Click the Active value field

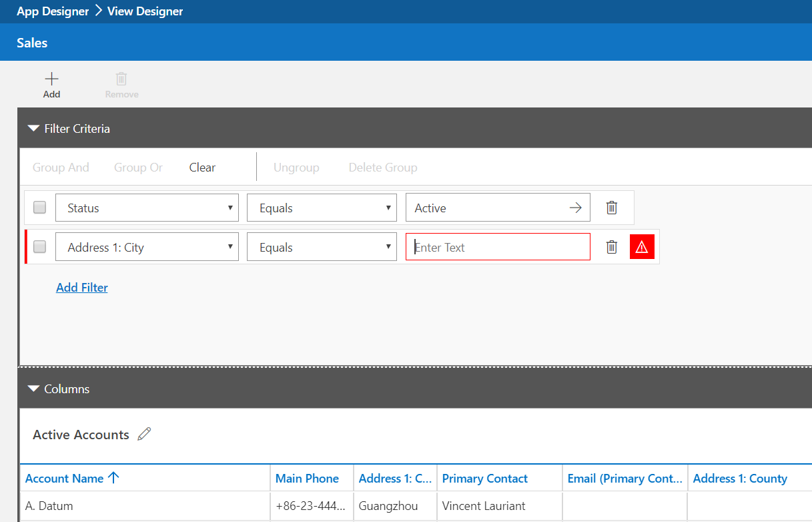498,208
